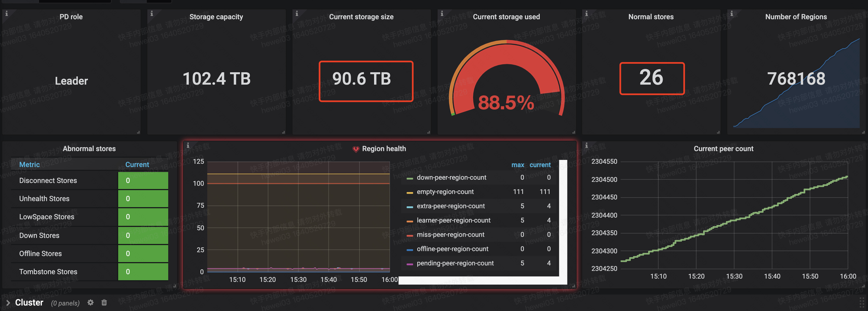This screenshot has width=868, height=311.
Task: Click the info icon on Storage capacity panel
Action: pyautogui.click(x=152, y=14)
